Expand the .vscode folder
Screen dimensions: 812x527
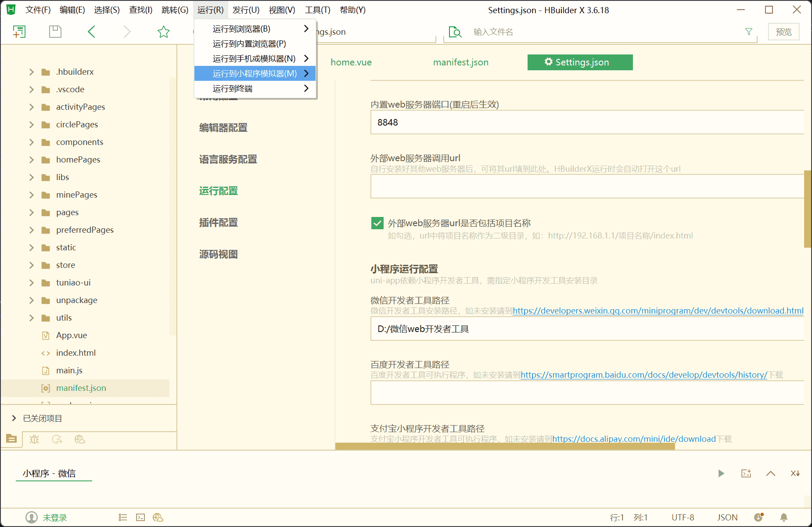[x=31, y=90]
